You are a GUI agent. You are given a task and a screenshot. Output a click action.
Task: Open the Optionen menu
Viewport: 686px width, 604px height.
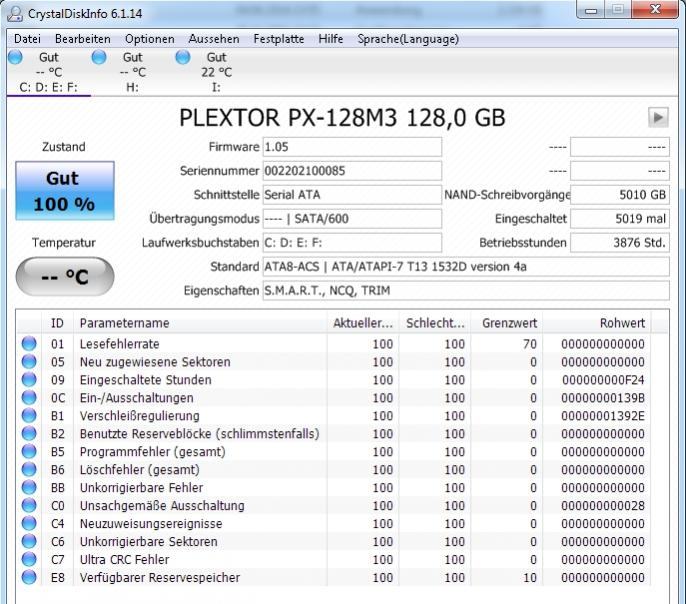coord(150,39)
